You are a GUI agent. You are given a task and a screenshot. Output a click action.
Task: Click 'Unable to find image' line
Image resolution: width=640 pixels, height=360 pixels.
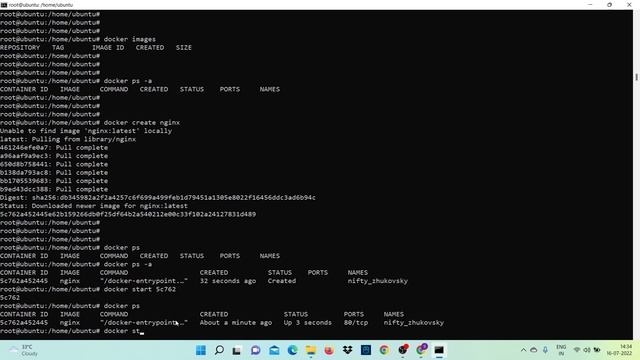click(x=86, y=131)
